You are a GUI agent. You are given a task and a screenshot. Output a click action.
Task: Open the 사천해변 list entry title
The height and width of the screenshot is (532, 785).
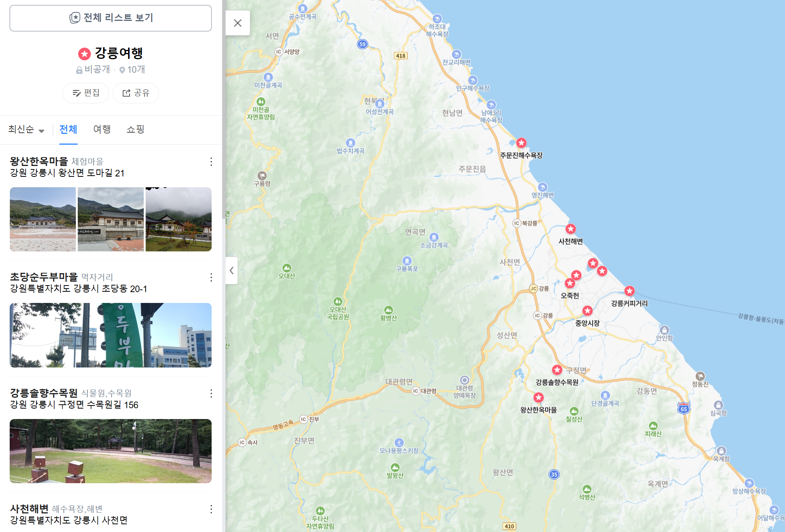pos(29,509)
